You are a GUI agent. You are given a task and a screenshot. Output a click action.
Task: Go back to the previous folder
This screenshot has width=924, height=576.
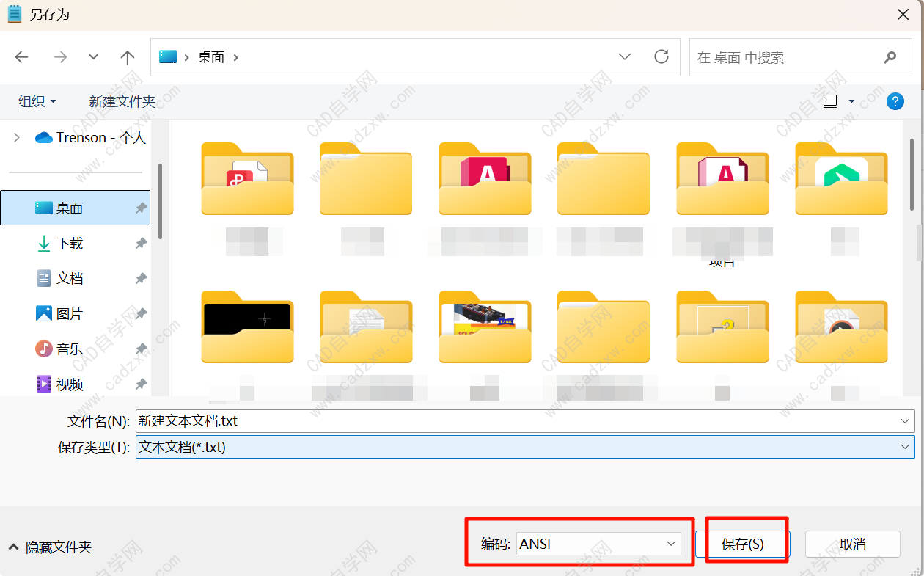[21, 57]
